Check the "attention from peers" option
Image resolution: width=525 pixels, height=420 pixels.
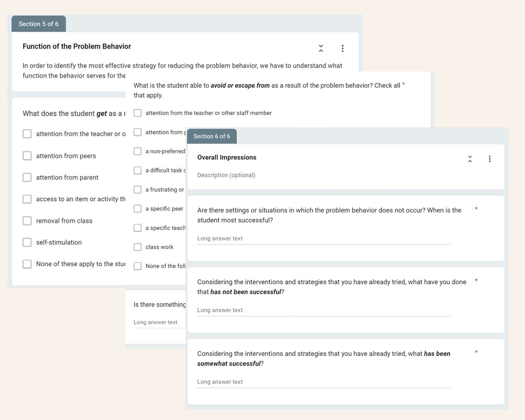[27, 156]
